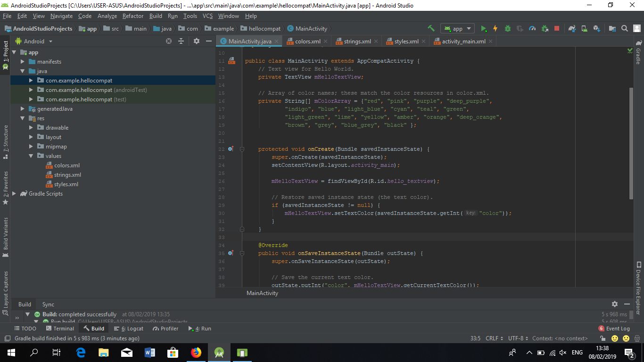Click the Profile app gauge icon

[532, 28]
